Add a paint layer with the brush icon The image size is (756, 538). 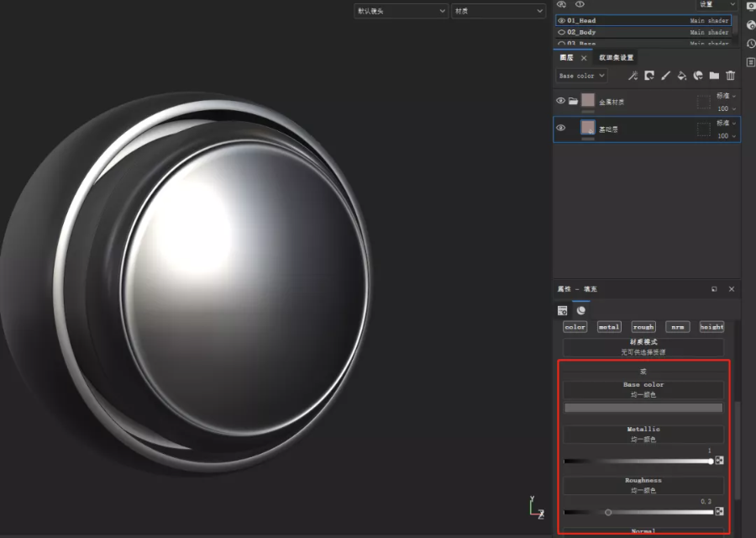coord(666,76)
